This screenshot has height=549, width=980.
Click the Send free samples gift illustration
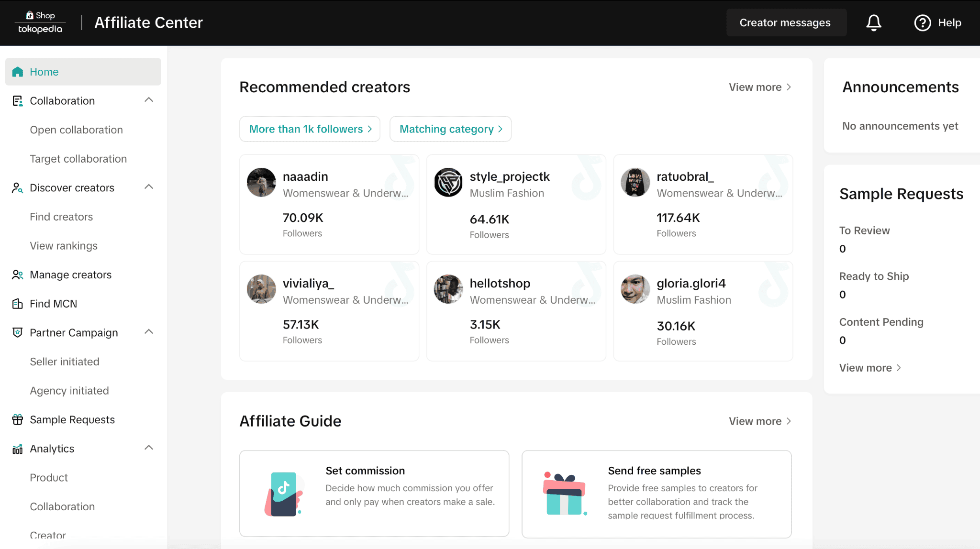tap(565, 494)
